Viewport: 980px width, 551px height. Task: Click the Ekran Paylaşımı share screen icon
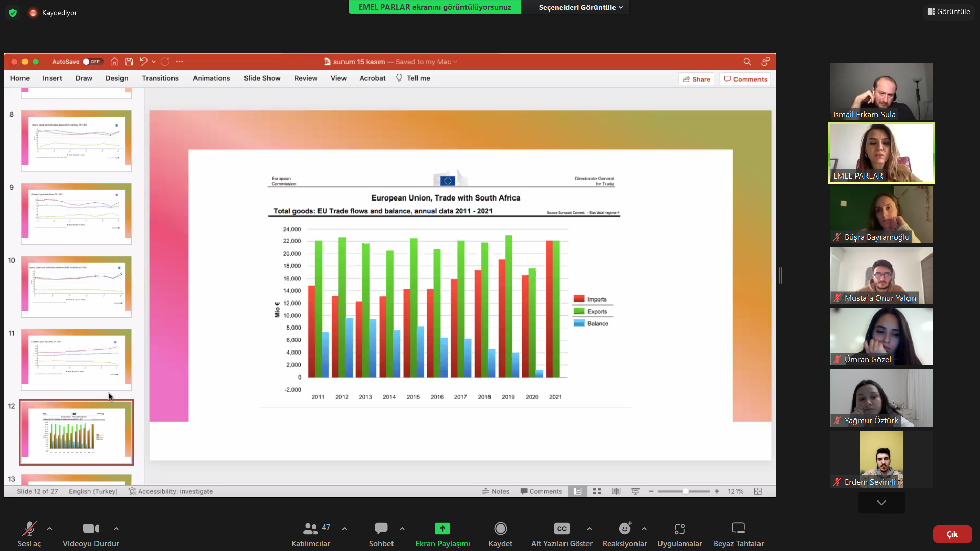click(x=442, y=529)
